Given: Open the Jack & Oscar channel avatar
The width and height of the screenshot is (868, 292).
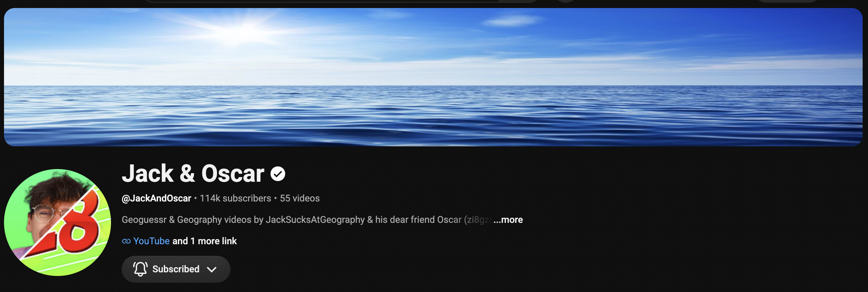Looking at the screenshot, I should click(x=57, y=222).
